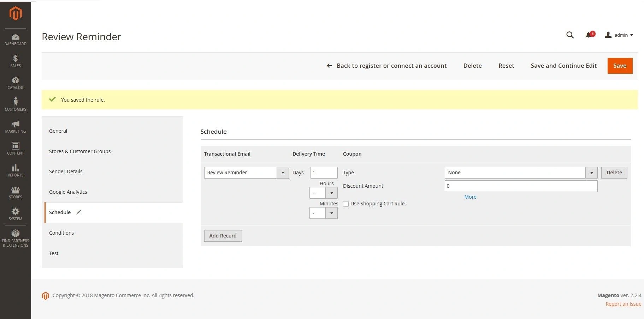This screenshot has width=644, height=319.
Task: Click the Report an Issue link
Action: pos(623,303)
